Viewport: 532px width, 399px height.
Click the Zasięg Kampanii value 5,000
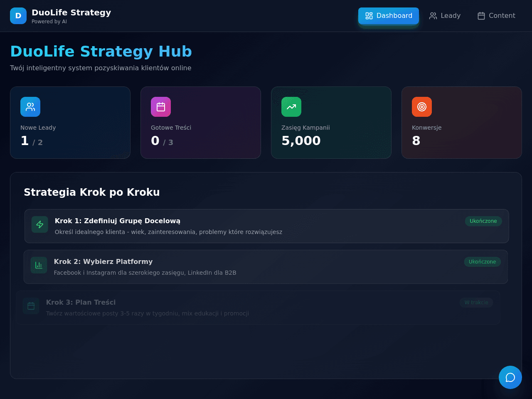click(x=301, y=141)
